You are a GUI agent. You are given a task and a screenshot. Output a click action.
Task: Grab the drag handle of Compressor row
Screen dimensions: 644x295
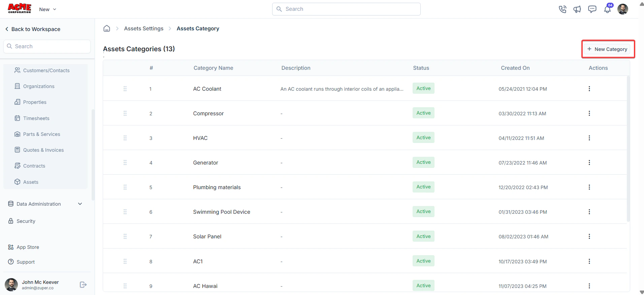[125, 113]
